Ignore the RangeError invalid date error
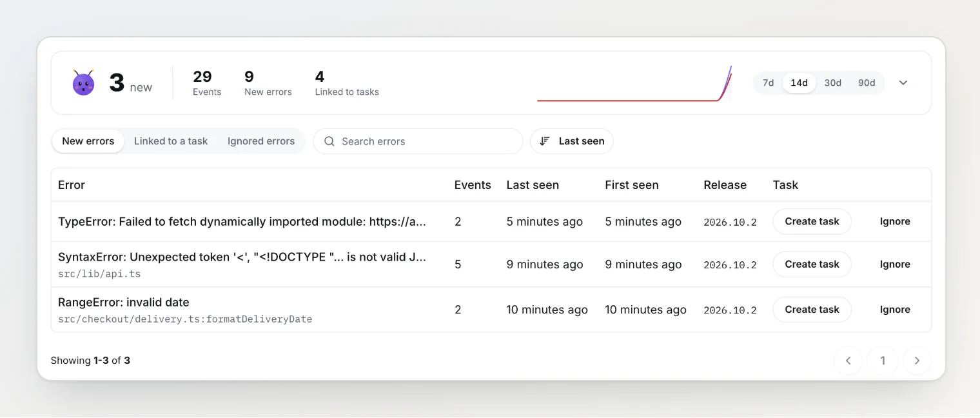This screenshot has height=418, width=980. pyautogui.click(x=895, y=310)
